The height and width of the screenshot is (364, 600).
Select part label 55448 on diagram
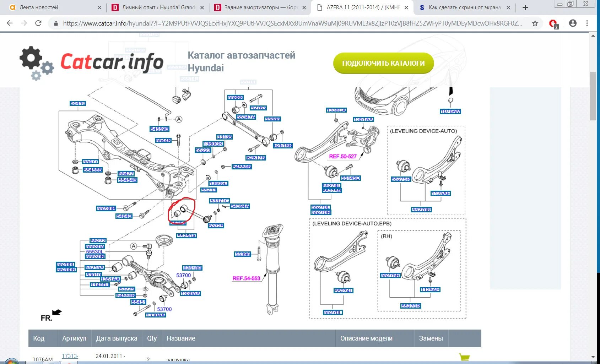163,141
